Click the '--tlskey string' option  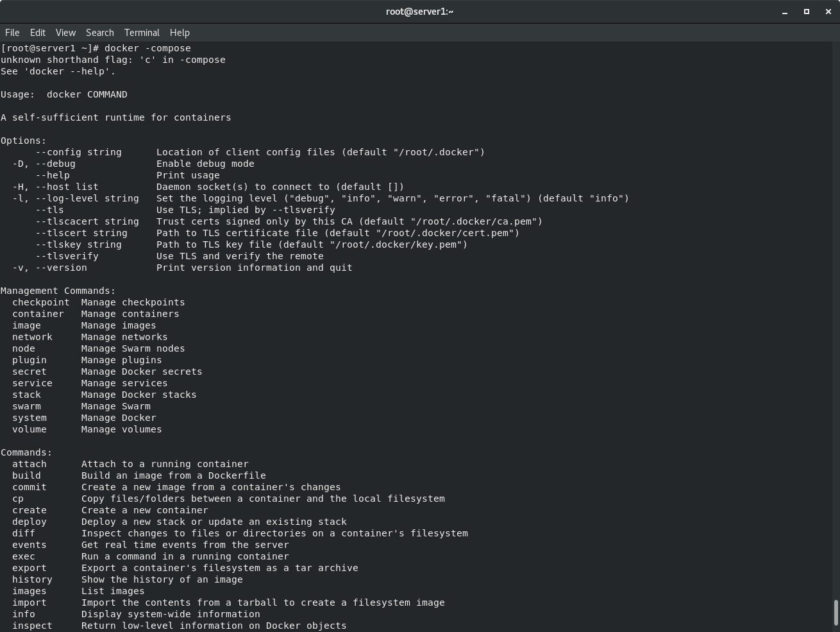tap(78, 244)
